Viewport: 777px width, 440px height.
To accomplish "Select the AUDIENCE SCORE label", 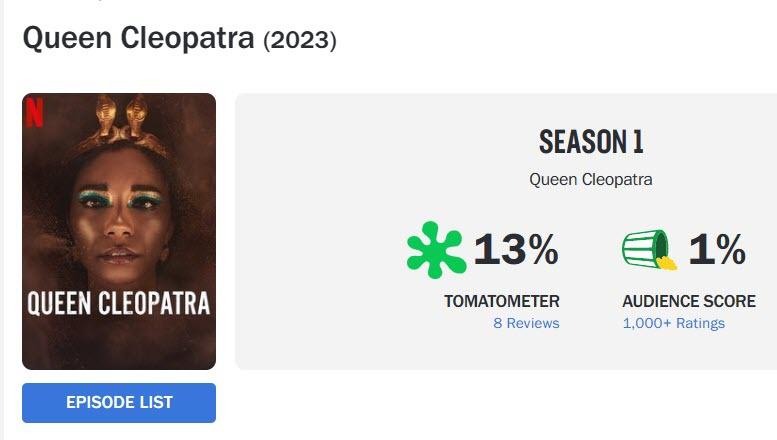I will (689, 301).
